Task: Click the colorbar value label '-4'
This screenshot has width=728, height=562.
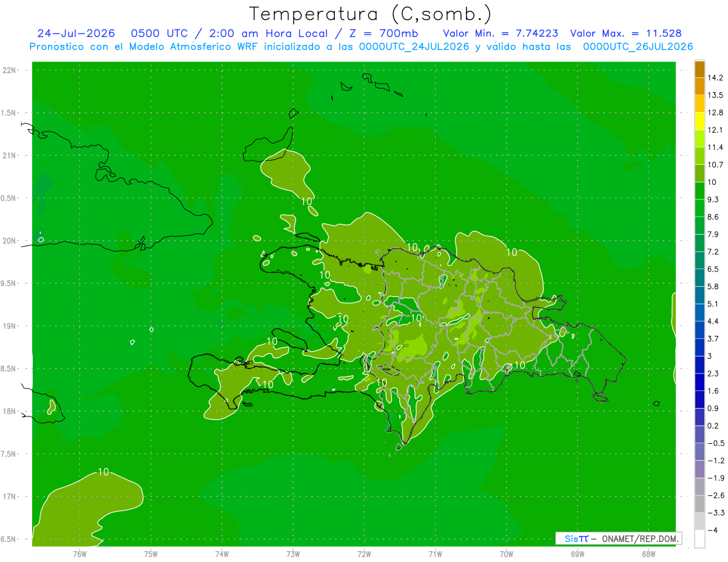Action: [x=713, y=529]
